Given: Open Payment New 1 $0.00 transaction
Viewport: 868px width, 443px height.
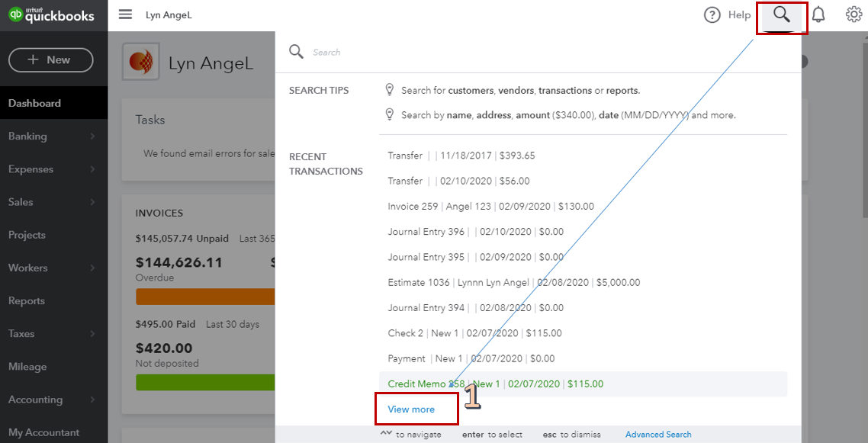Looking at the screenshot, I should 583,359.
